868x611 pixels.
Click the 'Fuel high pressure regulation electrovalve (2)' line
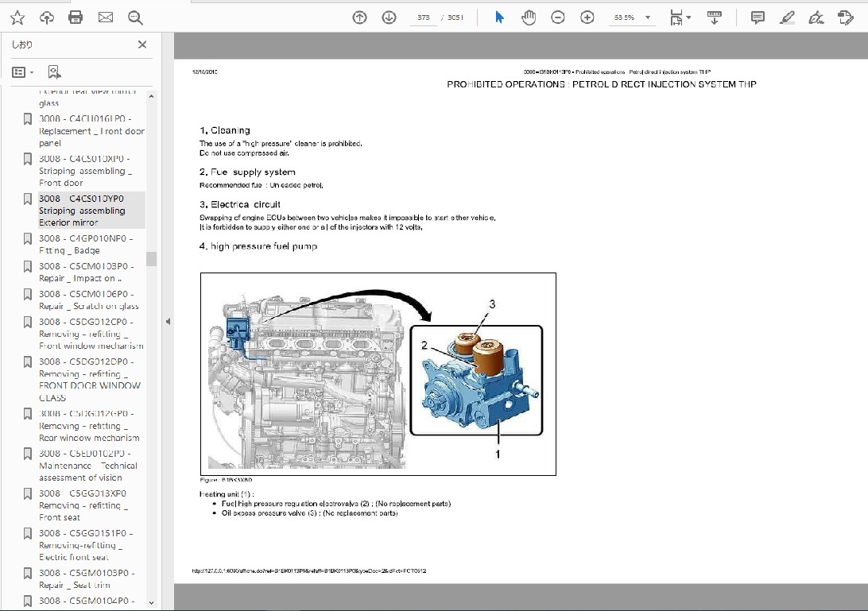point(336,504)
